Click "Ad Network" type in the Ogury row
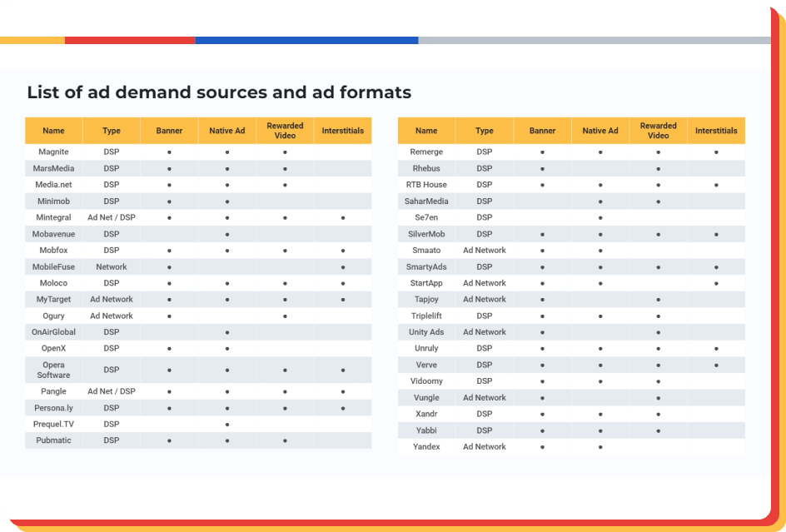 pyautogui.click(x=112, y=316)
